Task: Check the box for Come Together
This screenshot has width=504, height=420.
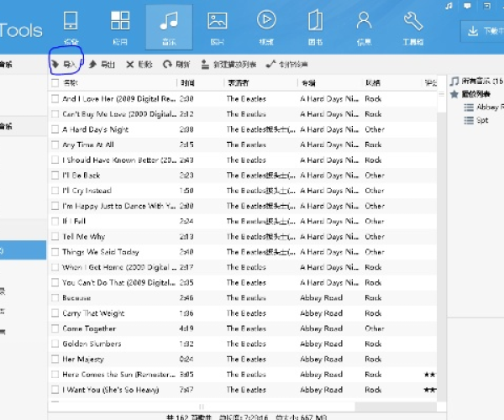Action: [x=55, y=328]
